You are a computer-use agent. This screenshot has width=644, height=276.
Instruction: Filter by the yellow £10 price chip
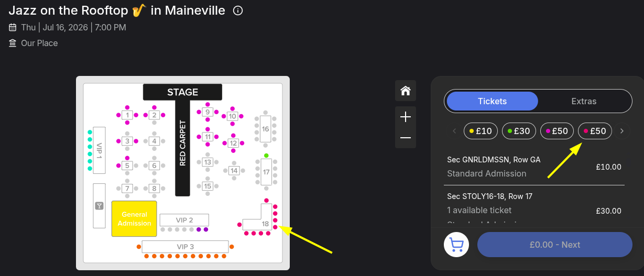[481, 131]
